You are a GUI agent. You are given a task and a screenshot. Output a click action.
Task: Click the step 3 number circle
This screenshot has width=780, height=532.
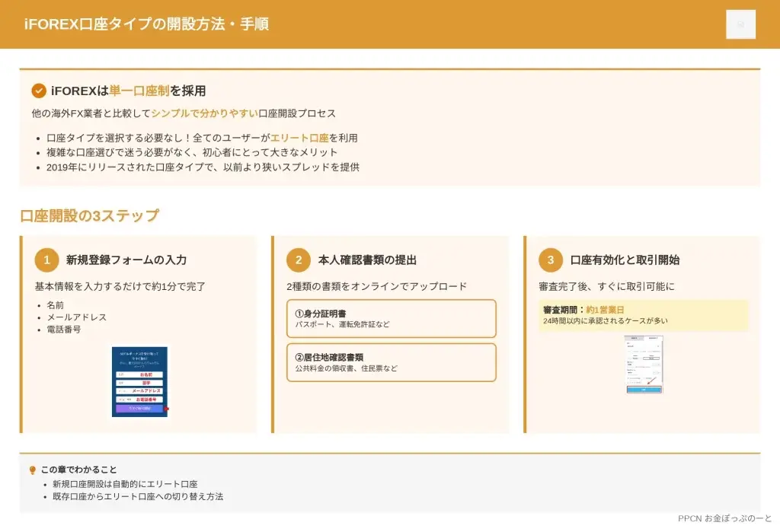click(551, 260)
